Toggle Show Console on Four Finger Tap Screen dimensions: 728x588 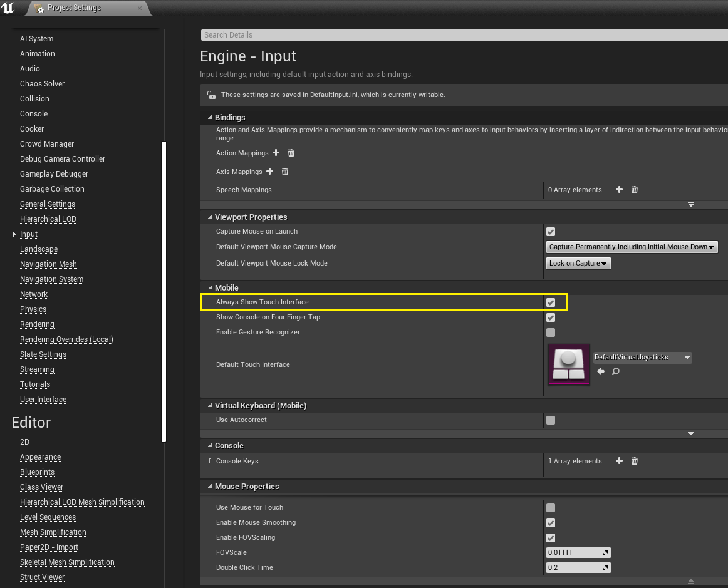coord(551,317)
